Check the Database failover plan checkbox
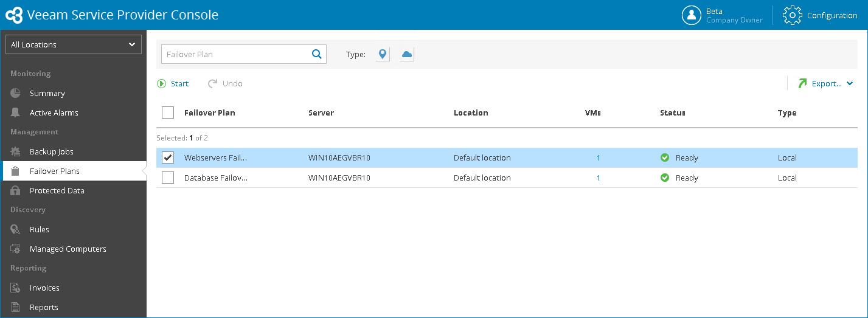Viewport: 868px width, 318px height. pos(168,178)
